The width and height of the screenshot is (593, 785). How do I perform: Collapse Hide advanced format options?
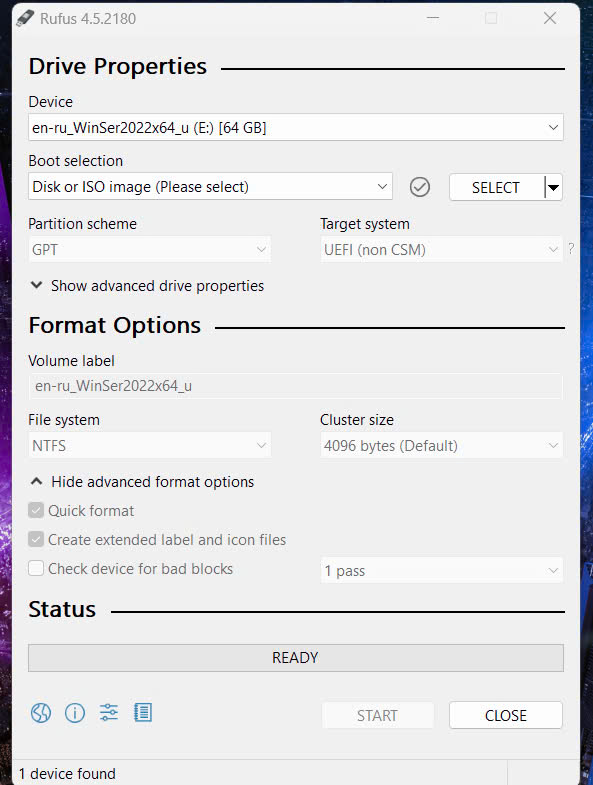tap(142, 482)
